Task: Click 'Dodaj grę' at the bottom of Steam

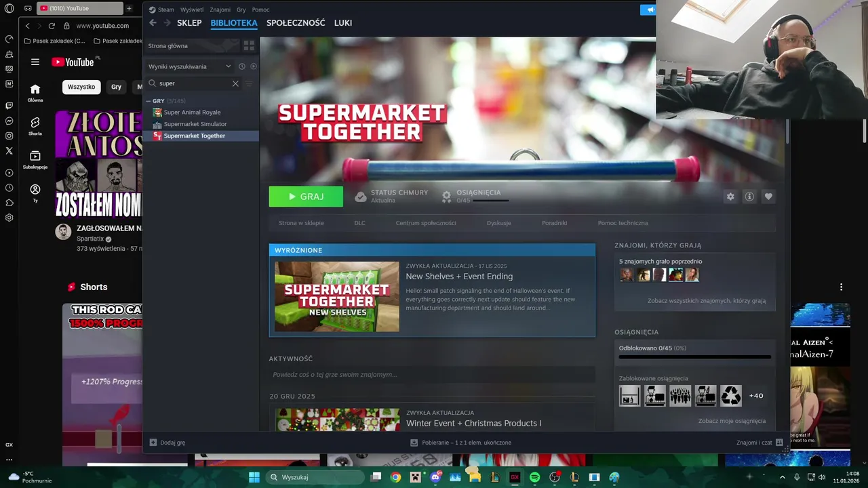Action: tap(167, 443)
